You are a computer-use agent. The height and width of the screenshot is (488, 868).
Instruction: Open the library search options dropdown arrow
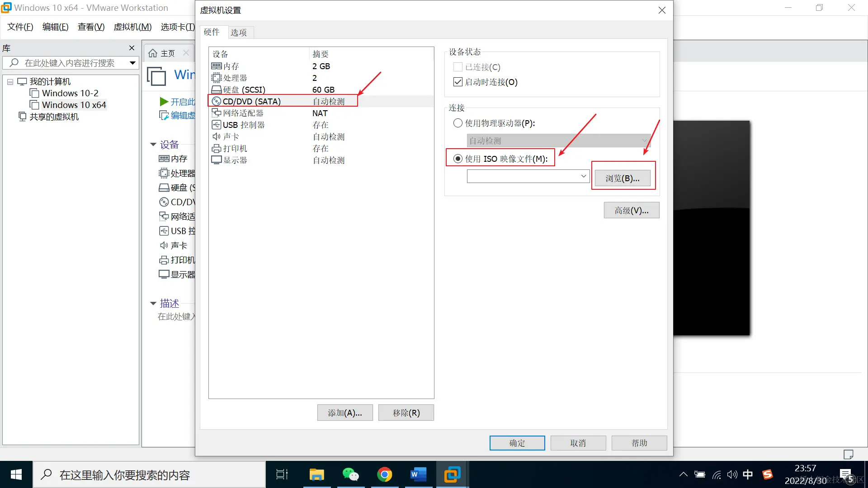tap(132, 63)
